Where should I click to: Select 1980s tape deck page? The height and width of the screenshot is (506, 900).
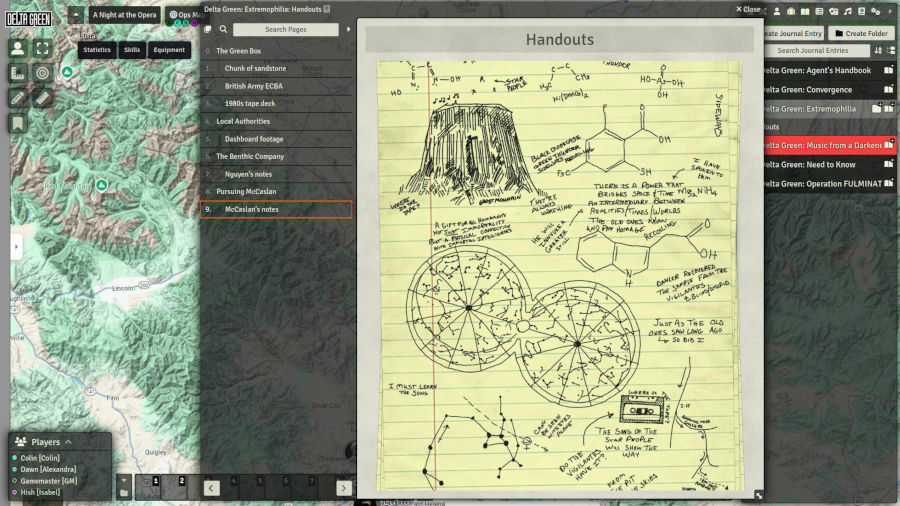(276, 103)
